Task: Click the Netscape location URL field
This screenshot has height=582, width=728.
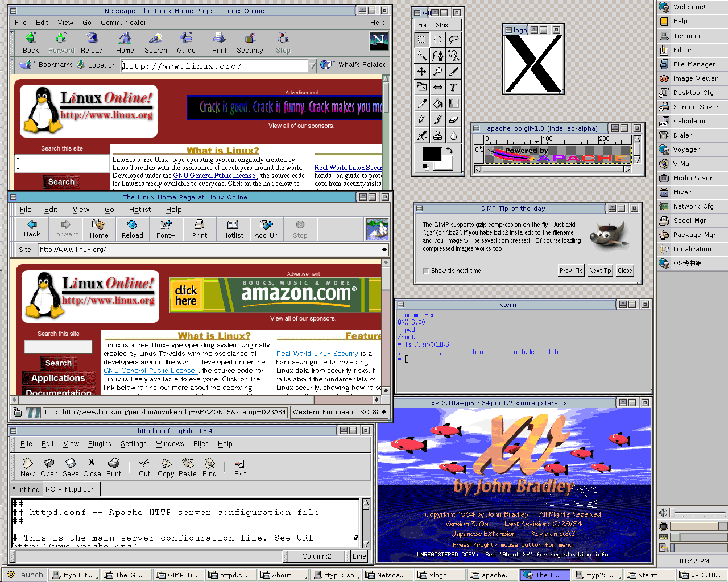Action: tap(214, 66)
